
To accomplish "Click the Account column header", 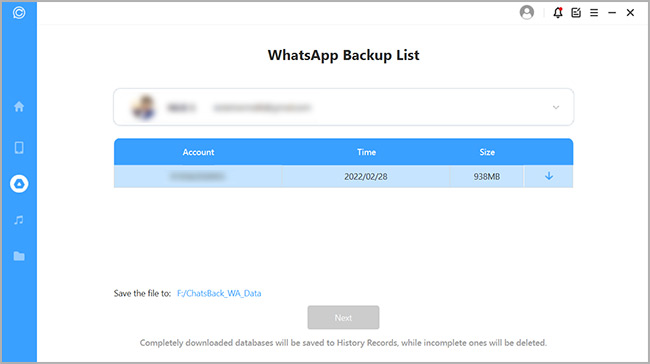I will [x=198, y=152].
